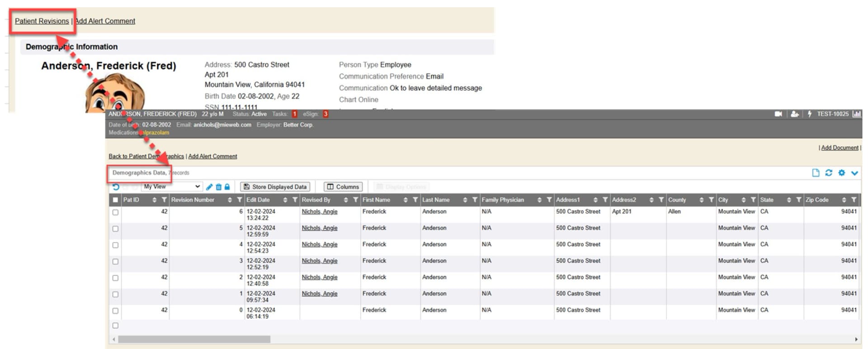The image size is (868, 349).
Task: Click the video camera icon in header
Action: (x=778, y=114)
